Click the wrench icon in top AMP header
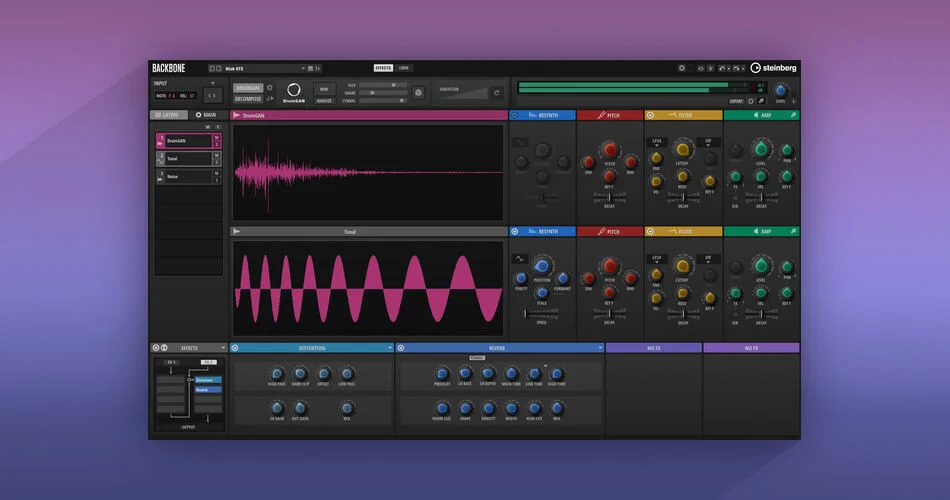950x500 pixels. coord(793,115)
